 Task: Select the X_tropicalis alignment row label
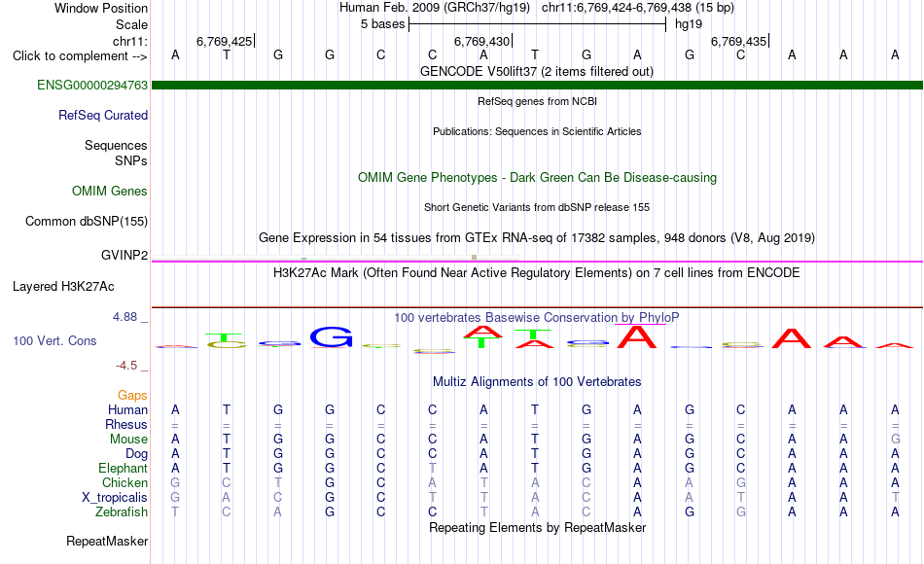point(115,498)
